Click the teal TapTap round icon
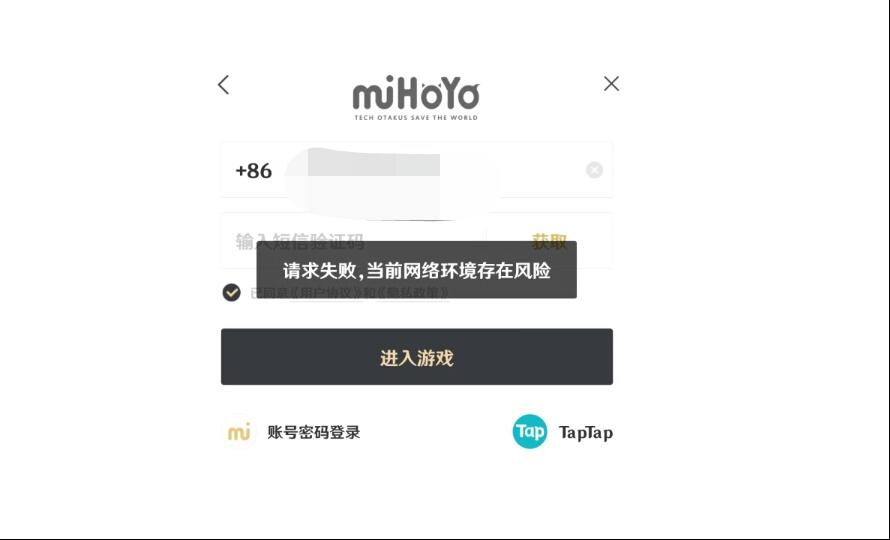Image resolution: width=890 pixels, height=540 pixels. point(530,432)
